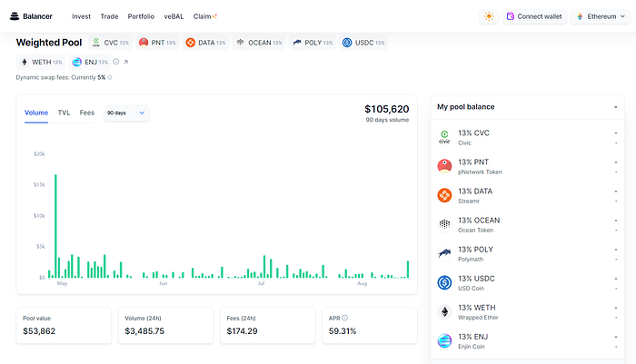
Task: Click the pNetwork PNT token icon in the pool balance list
Action: click(444, 166)
